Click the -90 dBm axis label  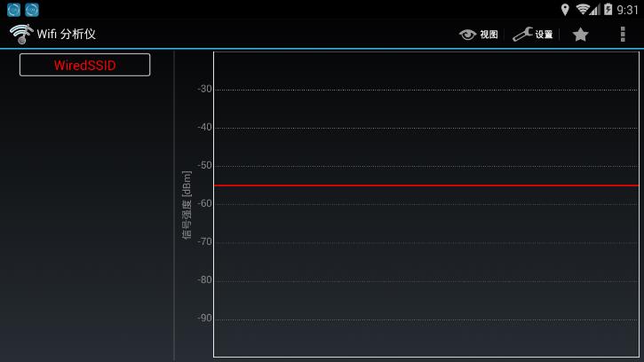pyautogui.click(x=204, y=318)
